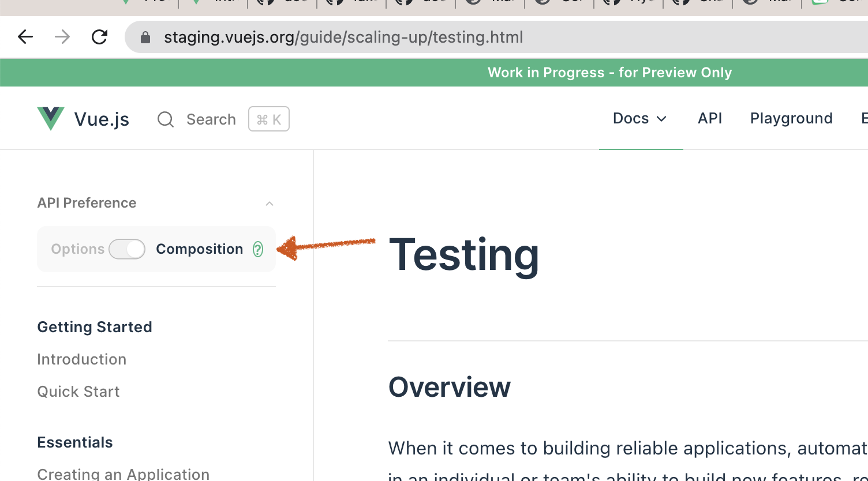Expand the Docs dropdown menu
This screenshot has height=481, width=868.
click(640, 118)
